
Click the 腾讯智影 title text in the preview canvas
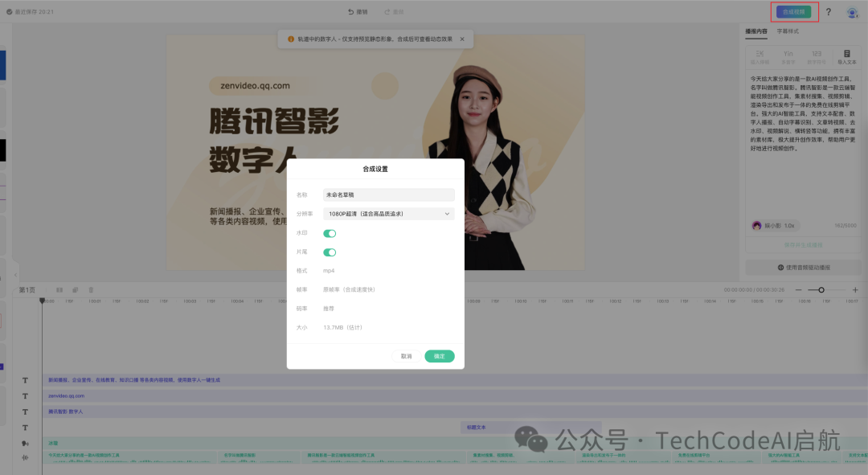[274, 121]
